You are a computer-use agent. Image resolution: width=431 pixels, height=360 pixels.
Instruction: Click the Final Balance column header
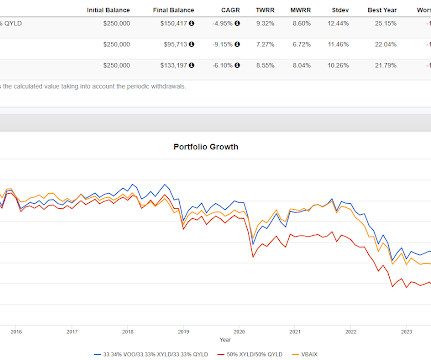click(173, 10)
